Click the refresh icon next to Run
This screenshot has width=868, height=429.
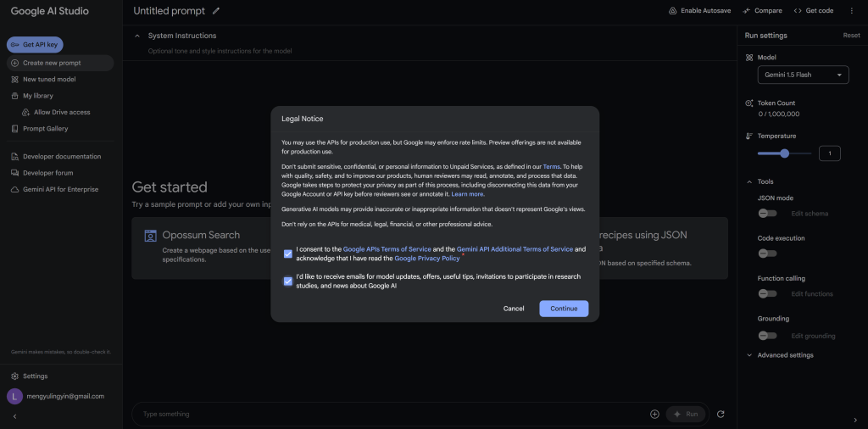[721, 414]
